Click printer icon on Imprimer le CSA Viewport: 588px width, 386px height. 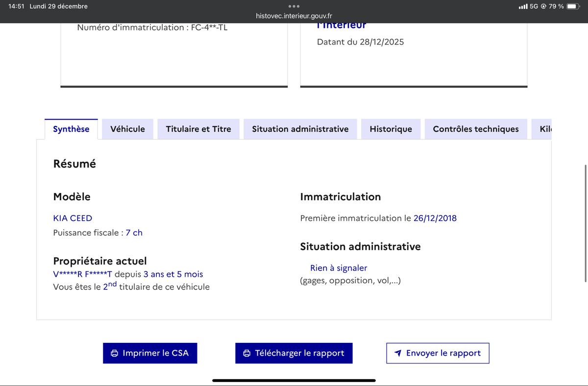[x=114, y=353]
